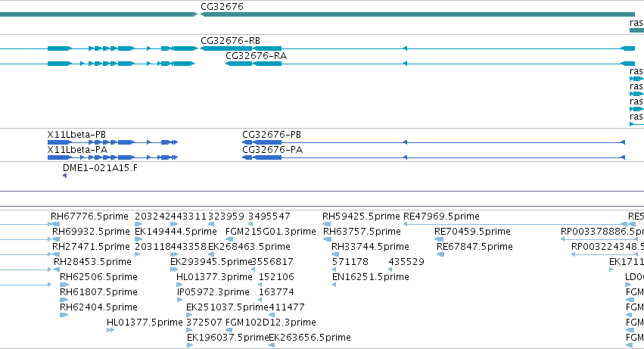Click the 435529 EST label
Screen dimensions: 644x349
pos(406,262)
